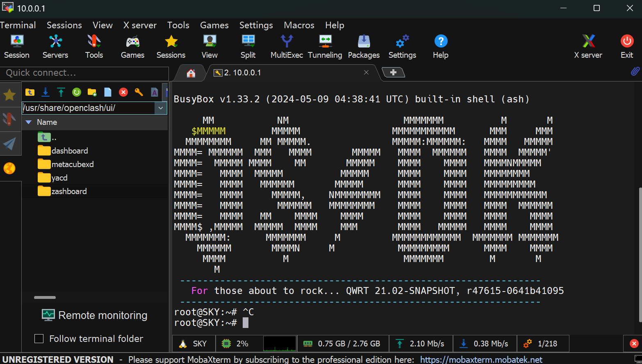The height and width of the screenshot is (364, 642).
Task: Open the Macros menu
Action: tap(299, 25)
